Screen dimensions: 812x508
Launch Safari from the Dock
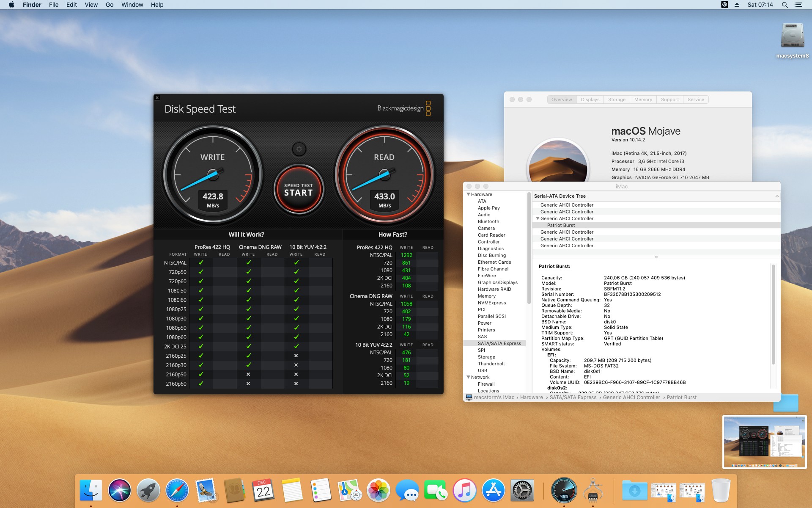(177, 491)
